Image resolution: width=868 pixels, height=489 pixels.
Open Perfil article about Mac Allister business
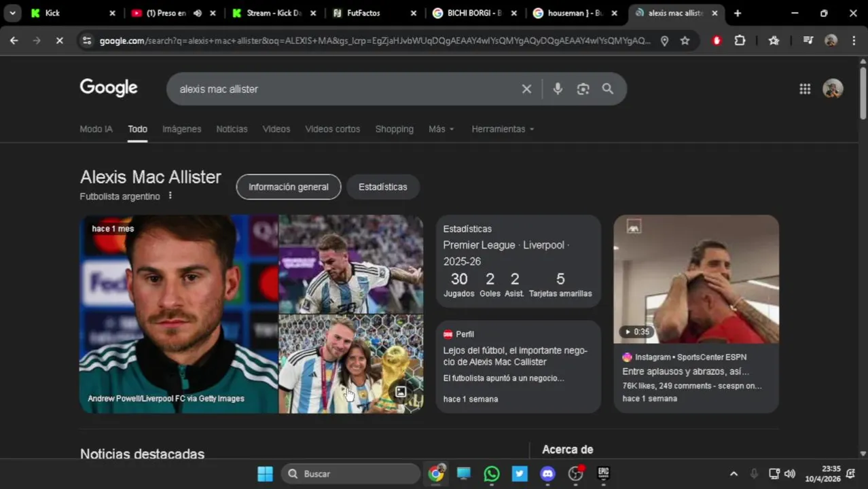point(518,367)
